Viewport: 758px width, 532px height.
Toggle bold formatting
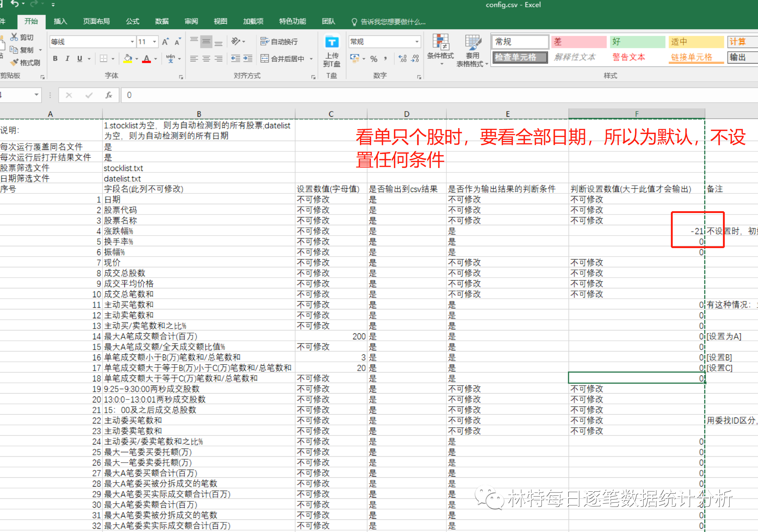pyautogui.click(x=55, y=58)
